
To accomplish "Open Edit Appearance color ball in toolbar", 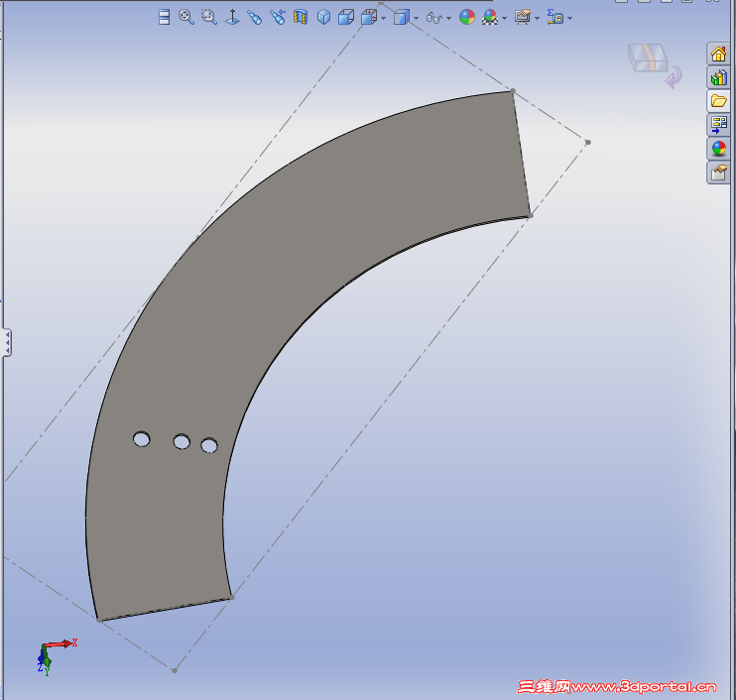I will (x=466, y=18).
